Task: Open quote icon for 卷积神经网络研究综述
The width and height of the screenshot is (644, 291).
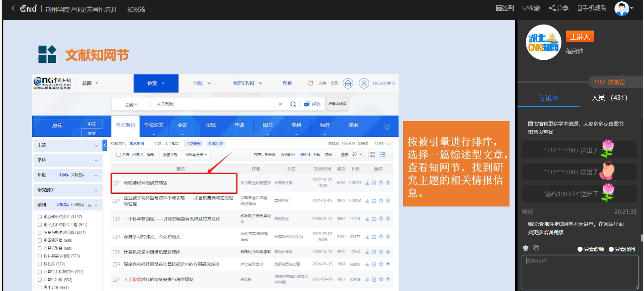Action: click(x=388, y=183)
